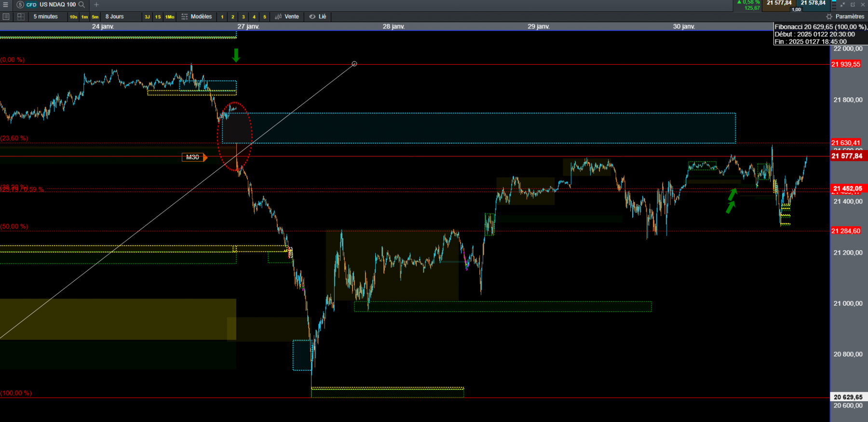Open the chart layout grid icon
The width and height of the screenshot is (868, 422).
tap(21, 16)
